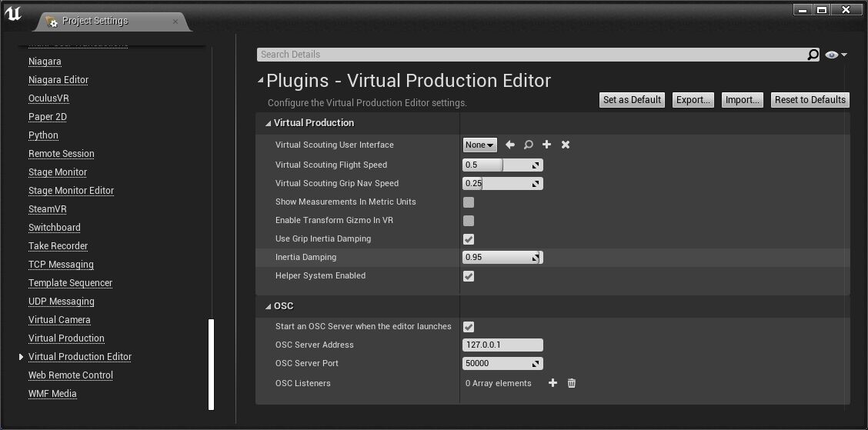Add element to OSC Listeners array
Viewport: 868px width, 430px height.
[553, 383]
